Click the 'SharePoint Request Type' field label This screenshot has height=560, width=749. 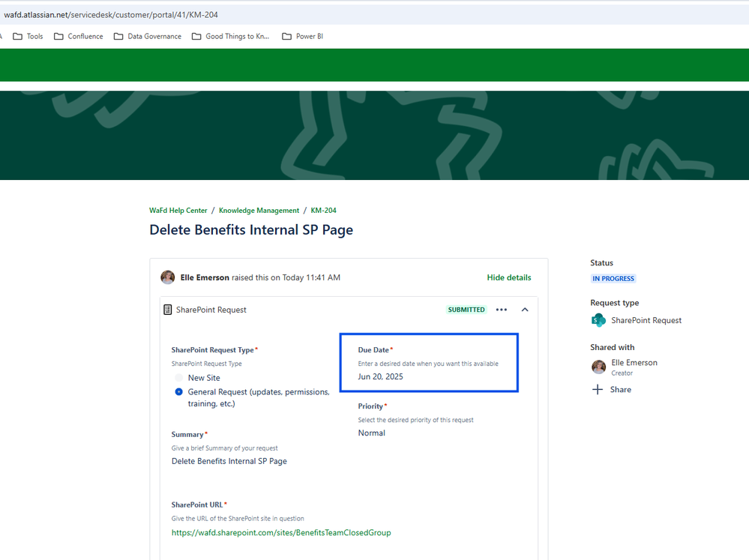pos(213,350)
